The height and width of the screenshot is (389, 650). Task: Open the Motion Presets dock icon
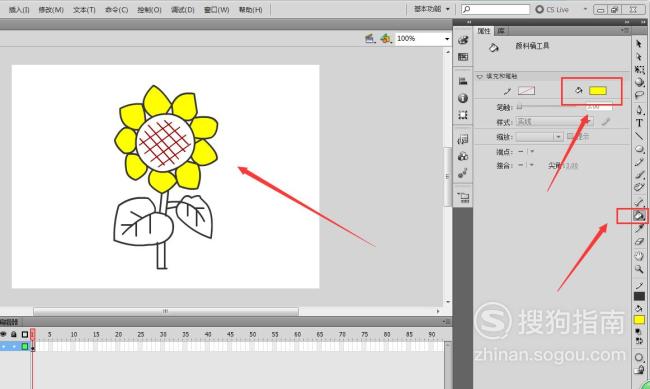click(x=463, y=173)
